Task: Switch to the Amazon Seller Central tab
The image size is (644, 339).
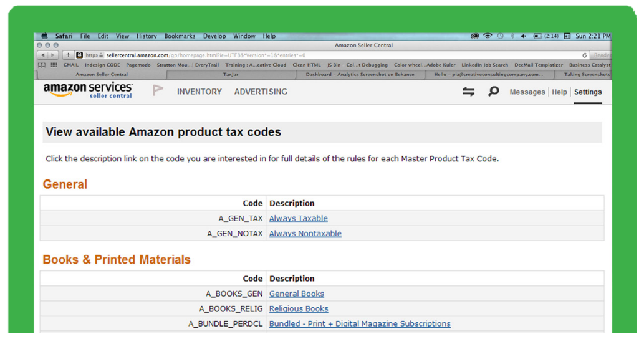Action: coord(102,74)
